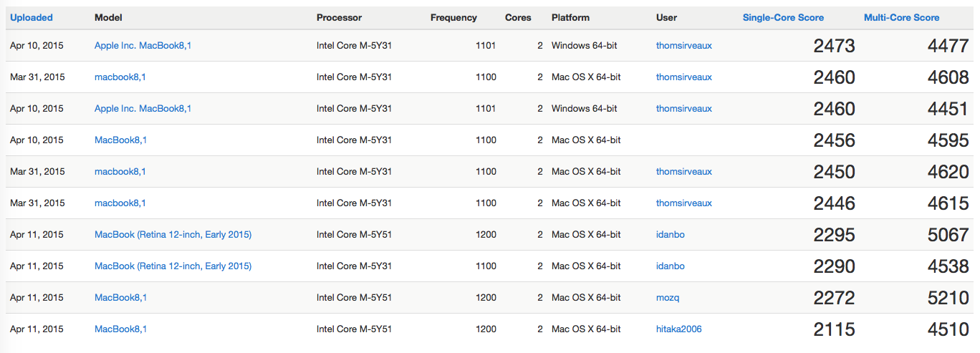Open Apple Inc. MacBook8,1 result scoring 4477

(x=143, y=45)
